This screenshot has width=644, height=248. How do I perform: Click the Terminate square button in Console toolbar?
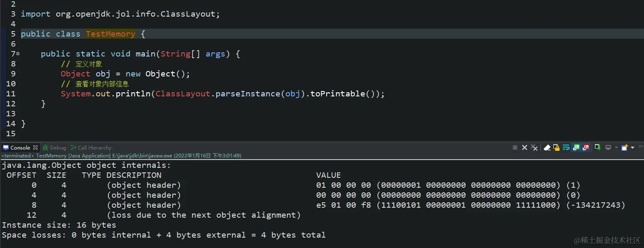pyautogui.click(x=515, y=147)
